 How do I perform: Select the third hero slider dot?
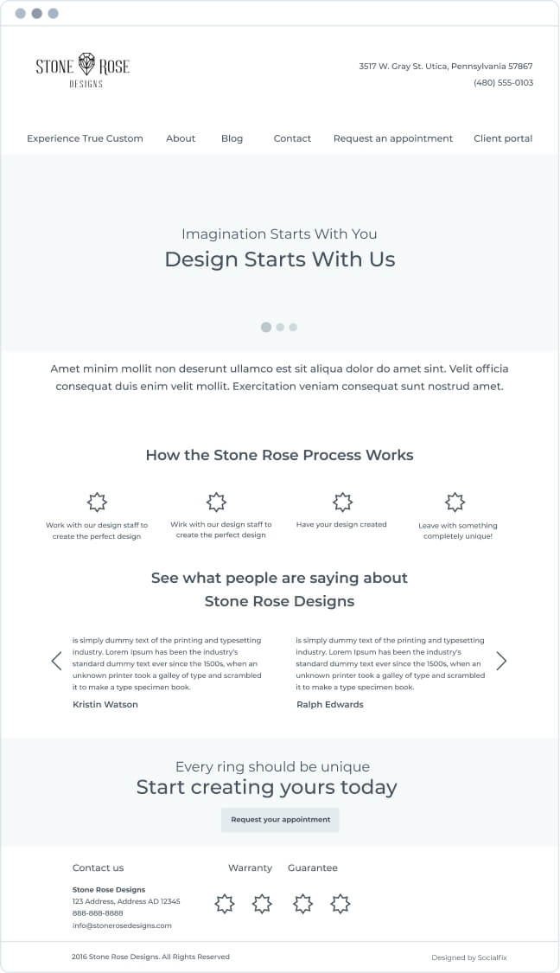point(293,327)
